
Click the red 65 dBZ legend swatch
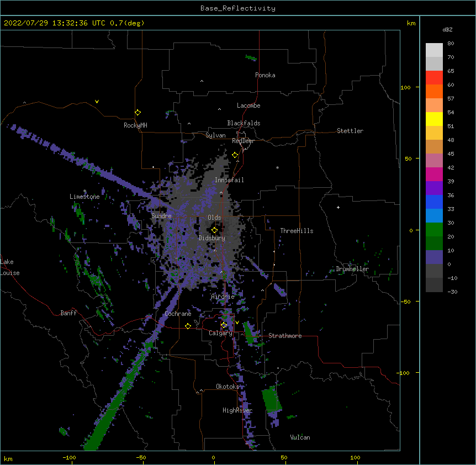click(x=434, y=78)
